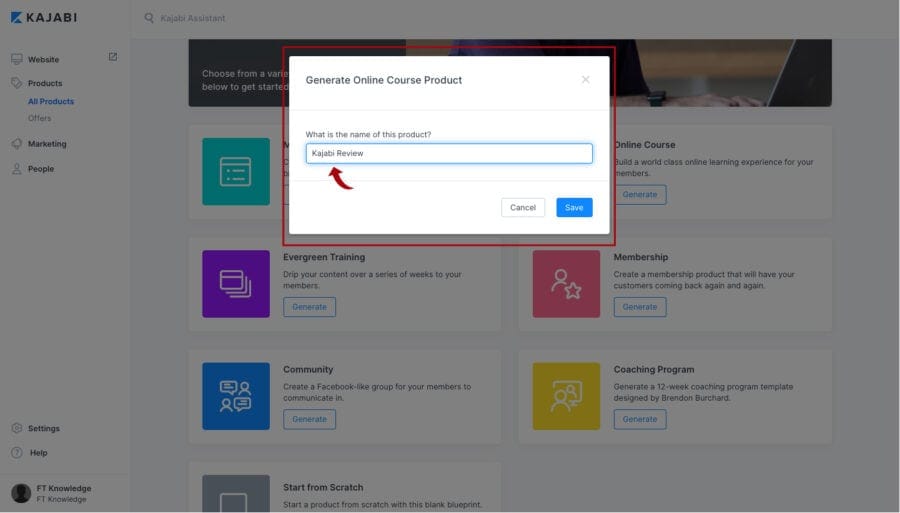Click the label What is the name of this product?
The height and width of the screenshot is (513, 900).
click(368, 134)
